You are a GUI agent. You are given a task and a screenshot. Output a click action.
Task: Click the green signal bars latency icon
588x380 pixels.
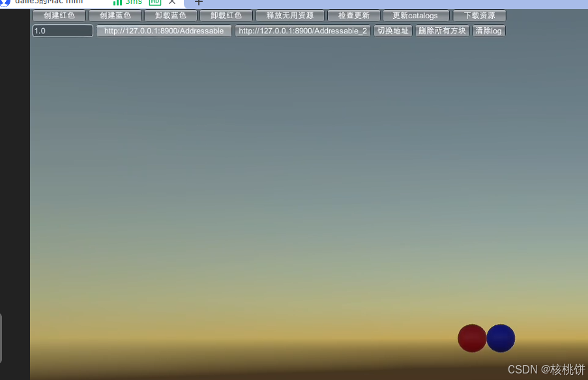point(117,2)
